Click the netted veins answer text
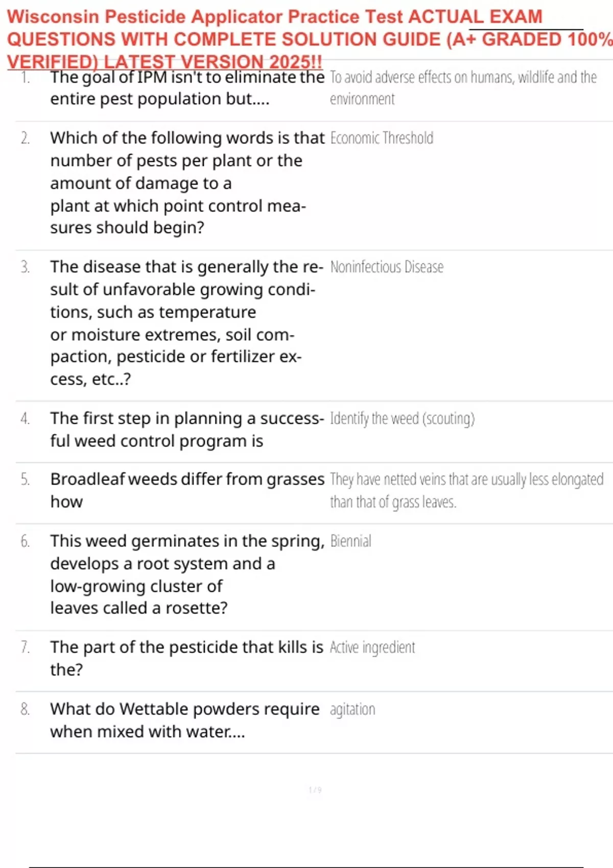The width and height of the screenshot is (613, 868). pos(467,491)
